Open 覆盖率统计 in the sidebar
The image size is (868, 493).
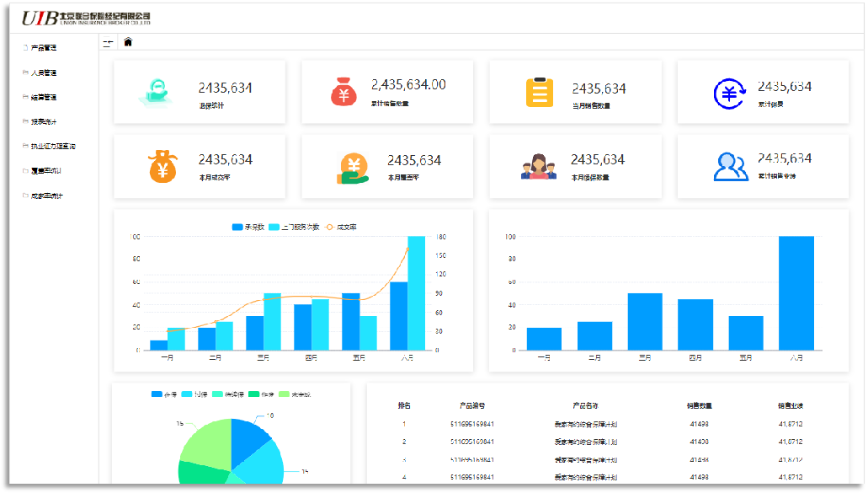(x=46, y=171)
